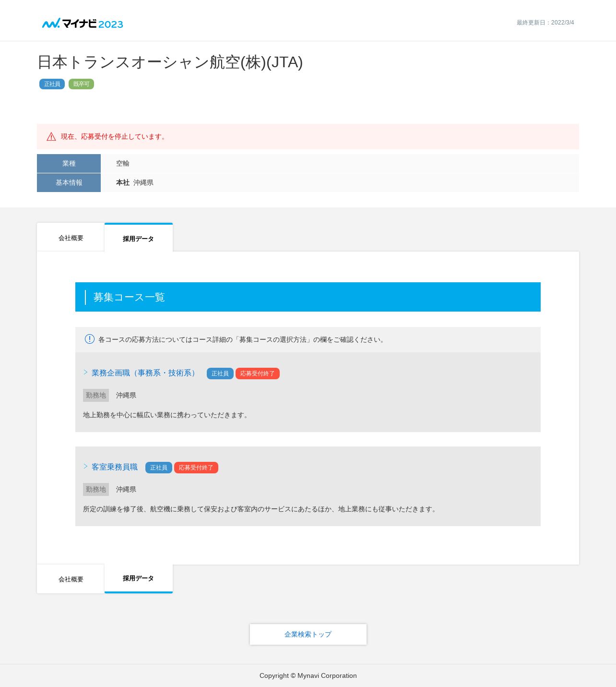This screenshot has width=616, height=687.
Task: Click 沖縄県 location in 業務企画職 card
Action: [x=126, y=395]
